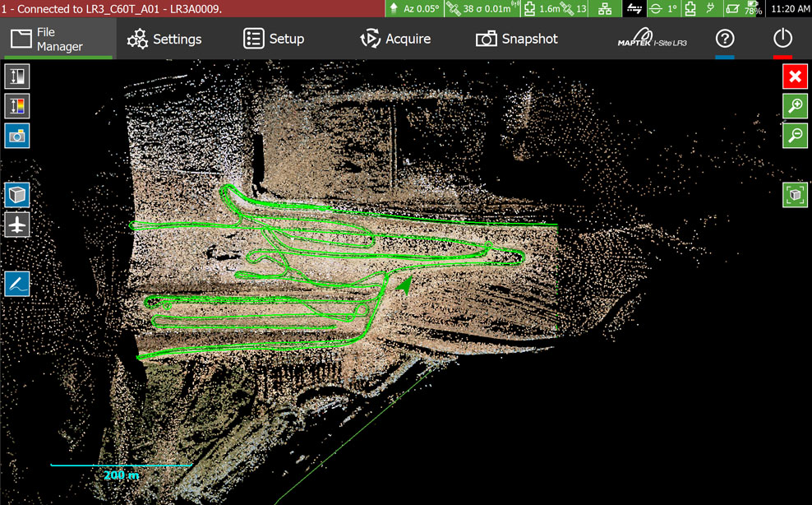Click the azimuth Az 0.05° status
Viewport: 812px width, 505px height.
click(414, 8)
